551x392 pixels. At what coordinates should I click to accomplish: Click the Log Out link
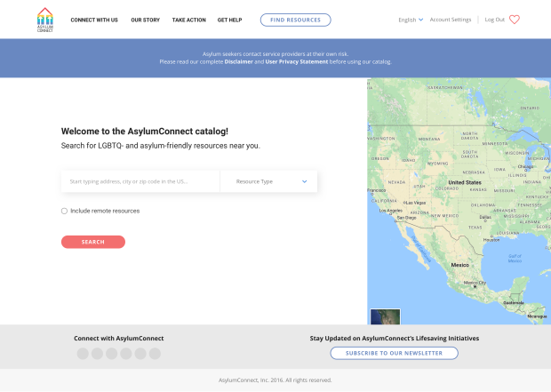tap(495, 20)
